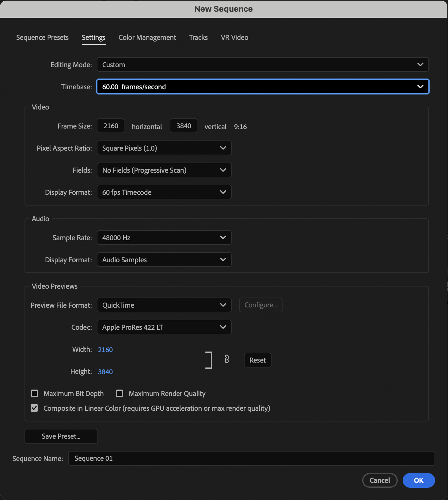Image resolution: width=448 pixels, height=500 pixels.
Task: Click the Sequence Name text field
Action: click(x=251, y=458)
